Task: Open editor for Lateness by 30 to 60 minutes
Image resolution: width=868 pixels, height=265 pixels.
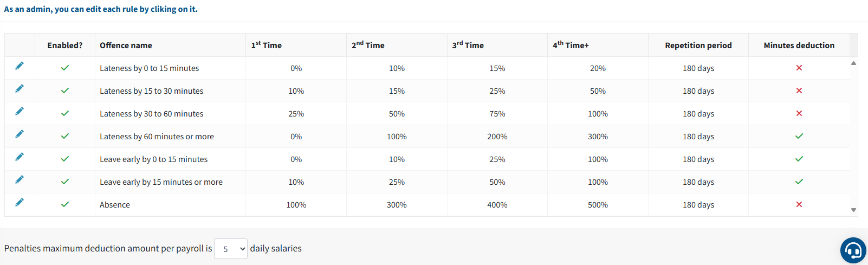Action: pos(20,112)
